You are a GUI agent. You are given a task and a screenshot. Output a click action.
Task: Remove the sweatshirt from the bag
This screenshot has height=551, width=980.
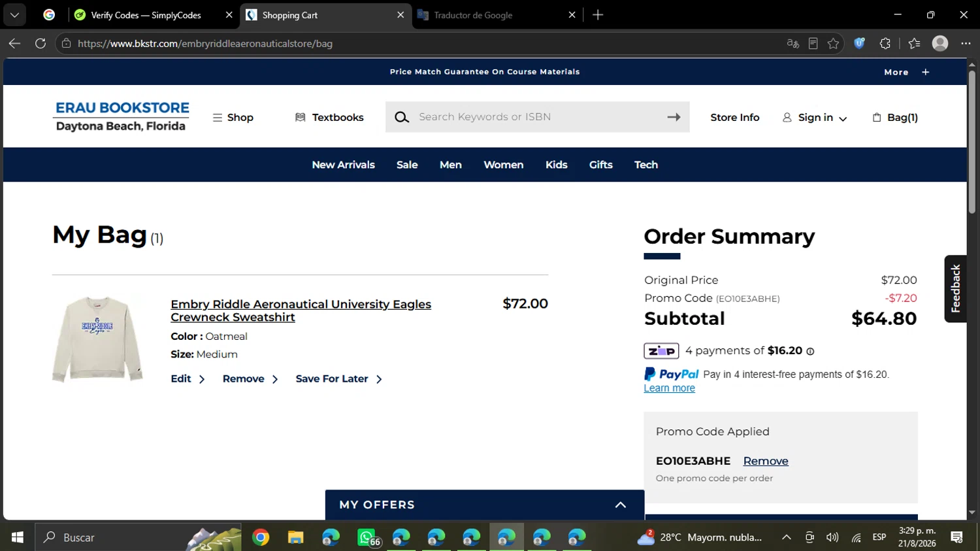click(x=250, y=379)
